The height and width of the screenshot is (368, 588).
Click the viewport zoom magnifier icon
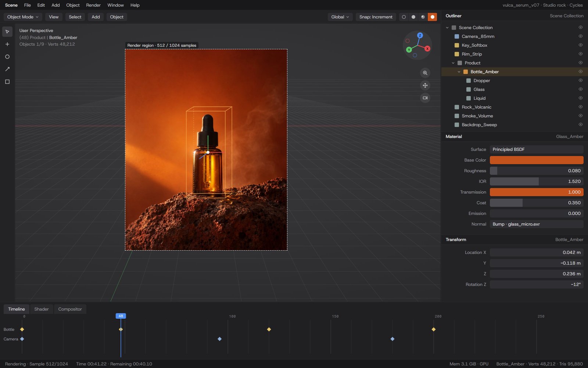pos(425,73)
